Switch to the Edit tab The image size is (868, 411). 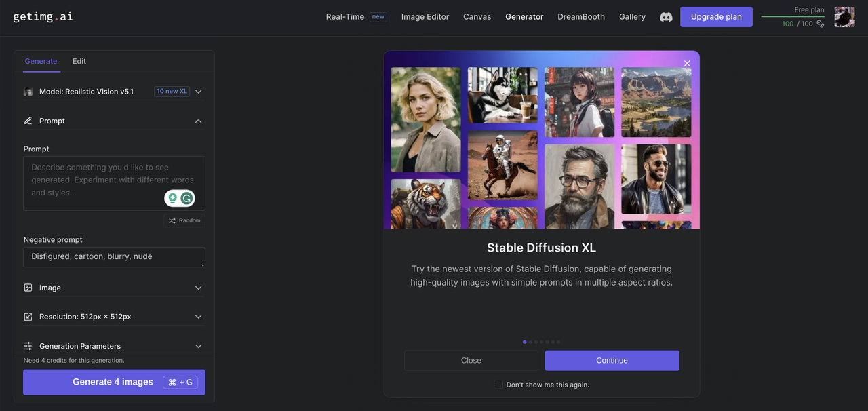(x=79, y=61)
